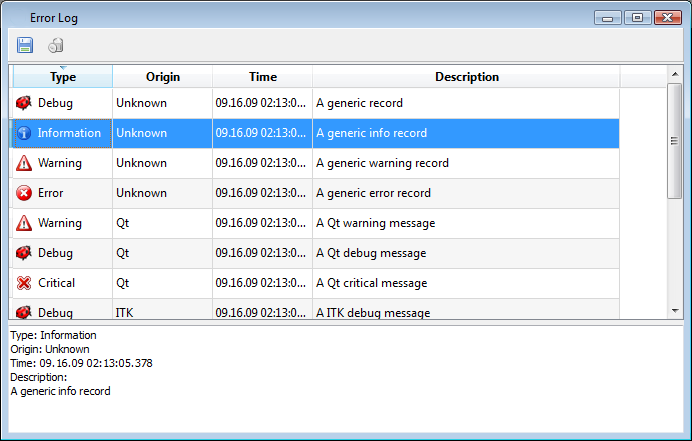This screenshot has height=441, width=692.
Task: Sort the log by the Type column header
Action: click(x=62, y=77)
